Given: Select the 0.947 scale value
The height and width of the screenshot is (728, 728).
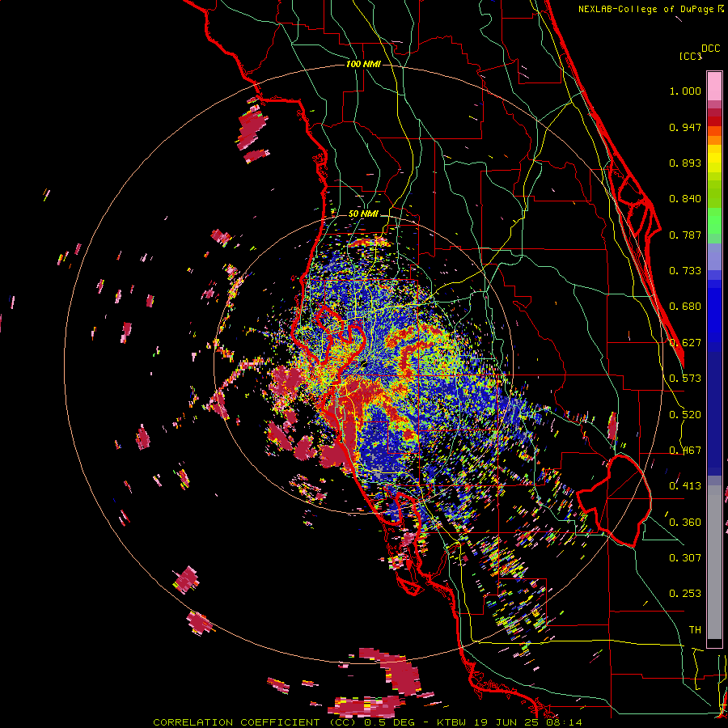Looking at the screenshot, I should pos(685,127).
